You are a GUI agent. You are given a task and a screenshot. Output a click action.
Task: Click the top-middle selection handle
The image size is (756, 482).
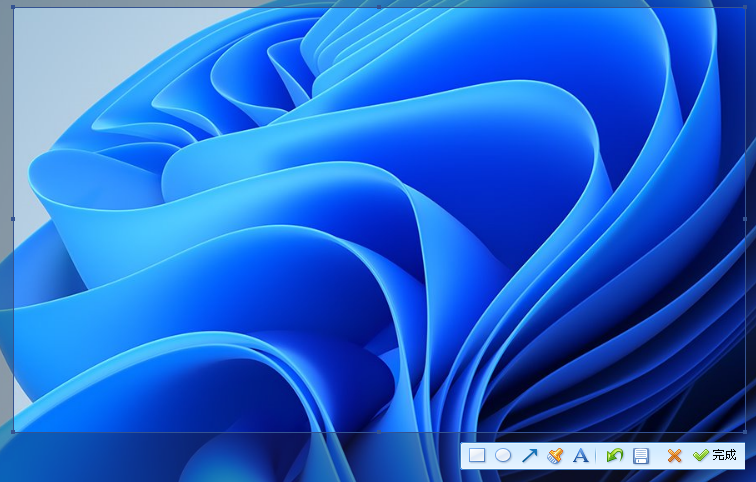[x=379, y=7]
